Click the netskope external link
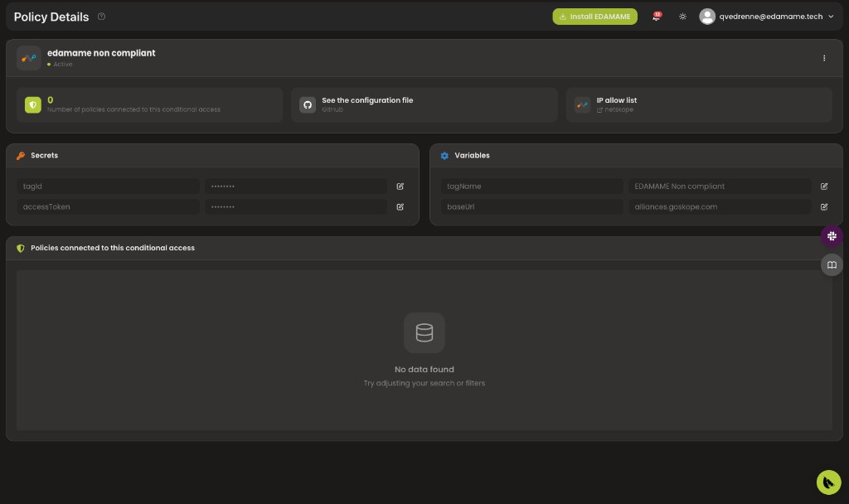 tap(615, 110)
